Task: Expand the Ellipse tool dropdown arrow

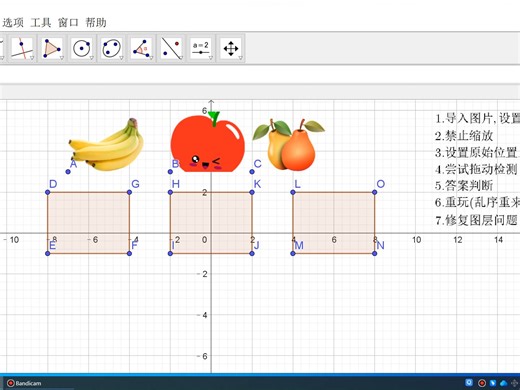Action: [x=121, y=58]
